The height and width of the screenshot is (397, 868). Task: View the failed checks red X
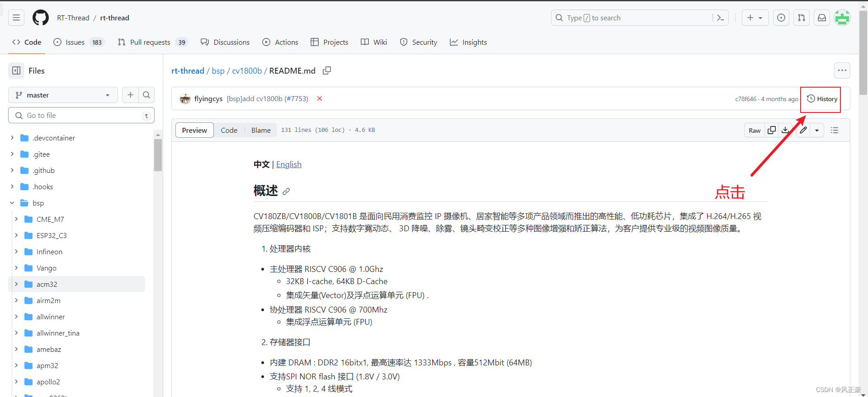320,98
